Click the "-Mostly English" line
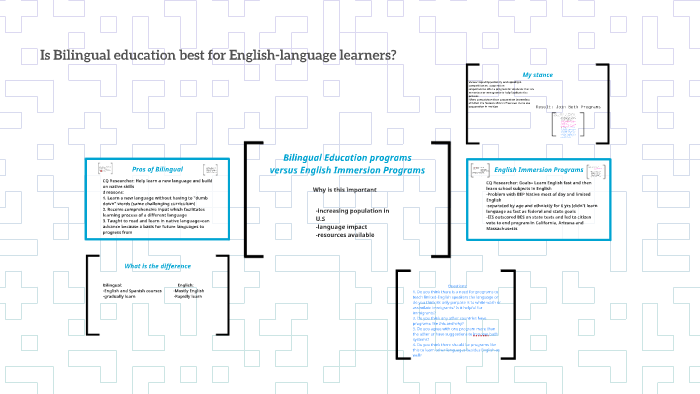700x394 pixels. coord(188,291)
